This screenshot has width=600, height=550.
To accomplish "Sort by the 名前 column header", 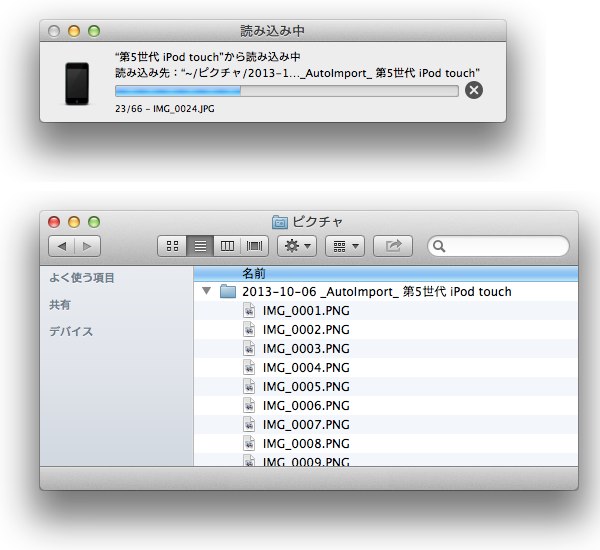I will coord(386,274).
